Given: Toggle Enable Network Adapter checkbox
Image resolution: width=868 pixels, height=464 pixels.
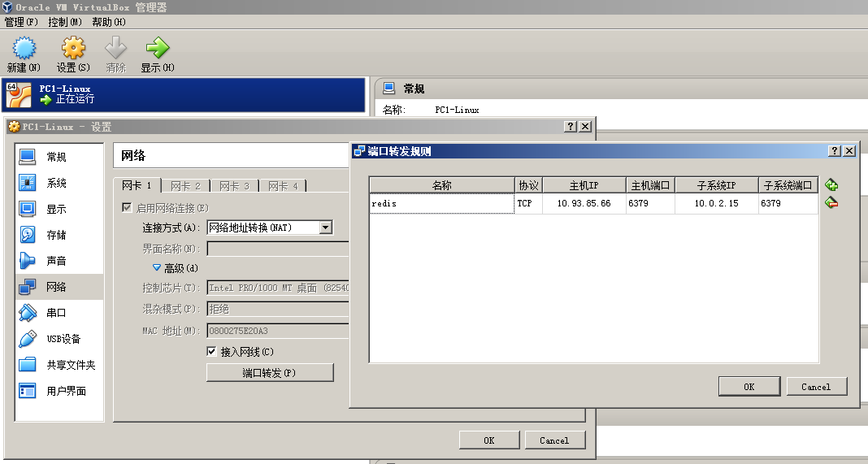Looking at the screenshot, I should [127, 208].
